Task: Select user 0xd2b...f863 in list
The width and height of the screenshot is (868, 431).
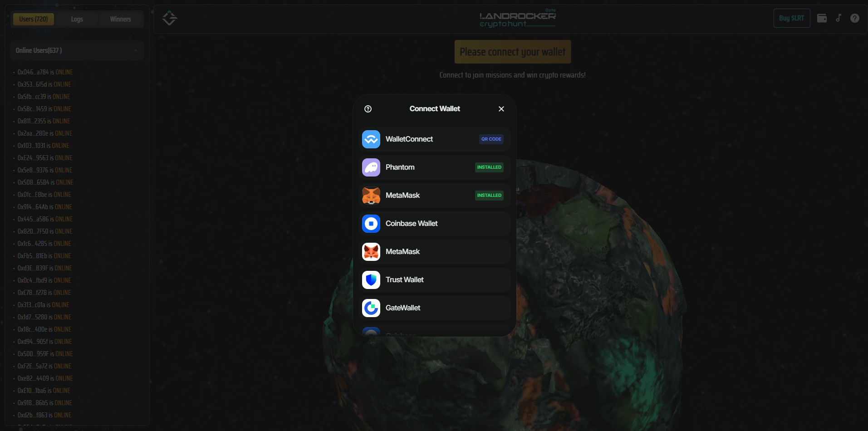Action: [x=44, y=415]
